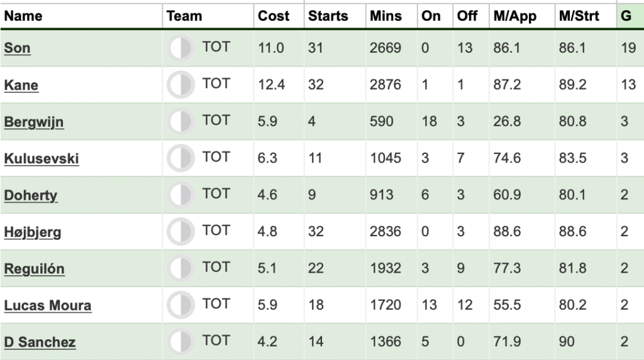The height and width of the screenshot is (360, 644).
Task: Click the team badge icon in Kane's row
Action: [180, 85]
